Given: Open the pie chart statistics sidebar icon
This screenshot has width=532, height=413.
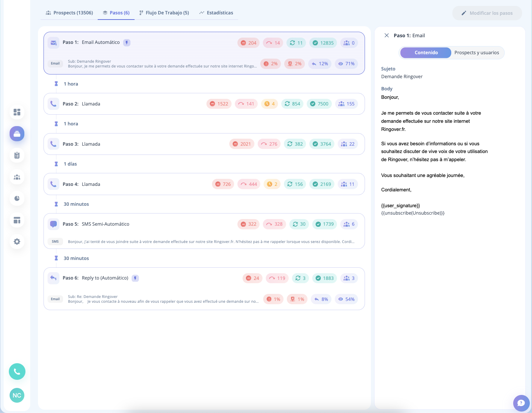Looking at the screenshot, I should coord(17,198).
